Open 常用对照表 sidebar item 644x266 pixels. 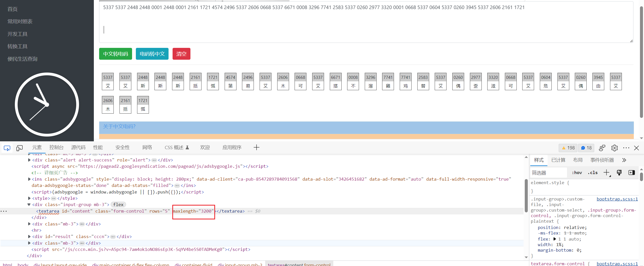20,22
